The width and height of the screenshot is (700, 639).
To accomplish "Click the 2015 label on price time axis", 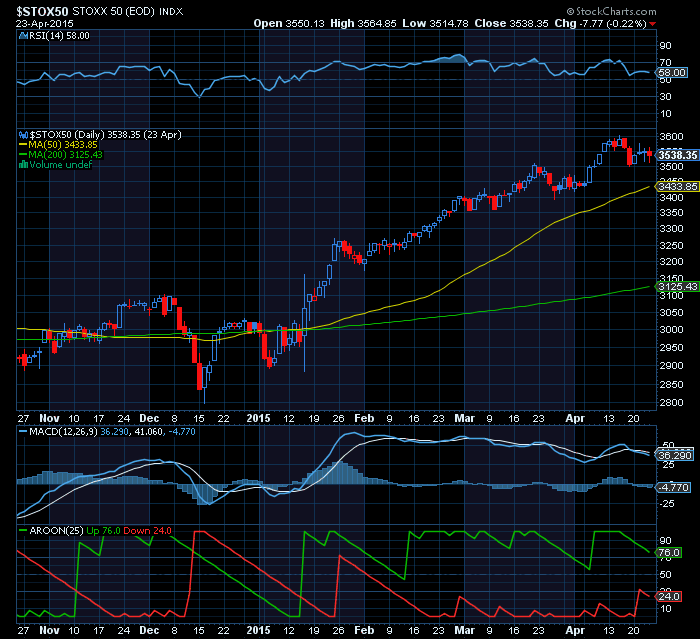I will click(258, 418).
